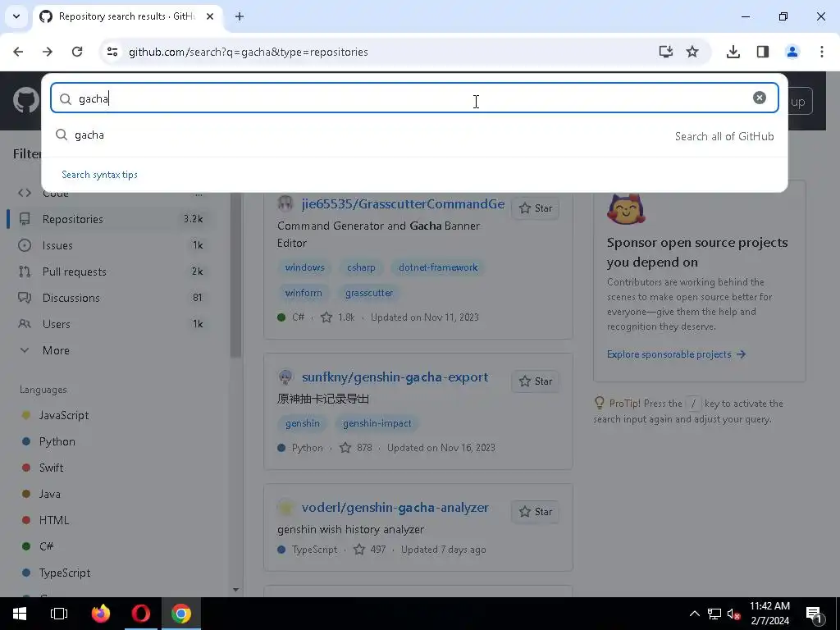Click the windows topic tag
This screenshot has height=630, width=840.
[305, 267]
